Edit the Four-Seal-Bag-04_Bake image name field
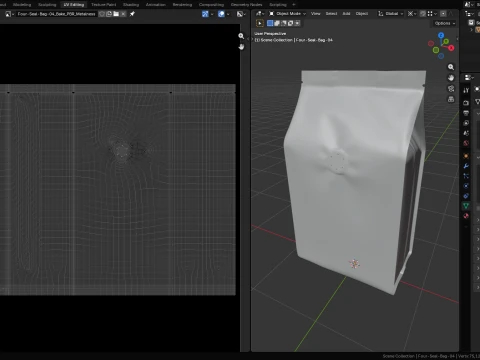 tap(56, 14)
